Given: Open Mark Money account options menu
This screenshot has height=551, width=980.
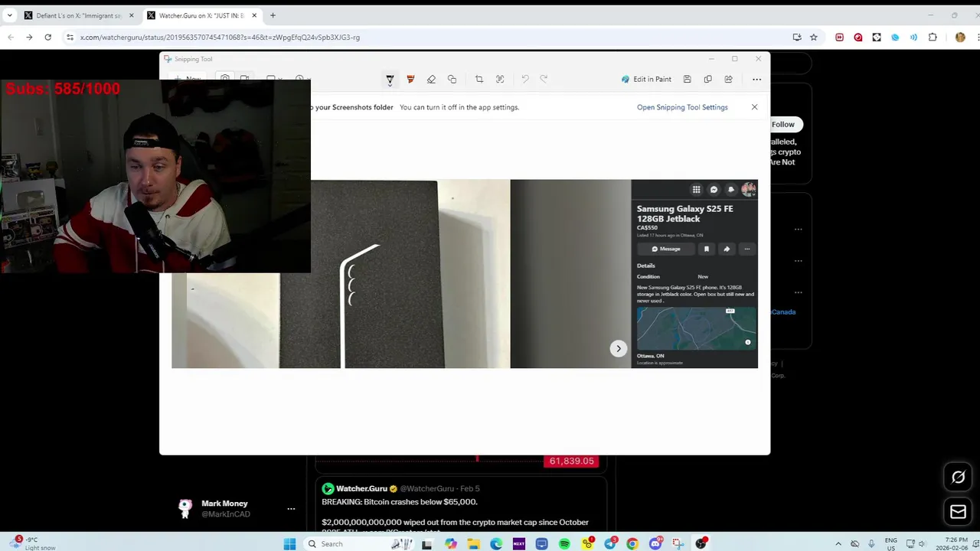Looking at the screenshot, I should [x=291, y=508].
